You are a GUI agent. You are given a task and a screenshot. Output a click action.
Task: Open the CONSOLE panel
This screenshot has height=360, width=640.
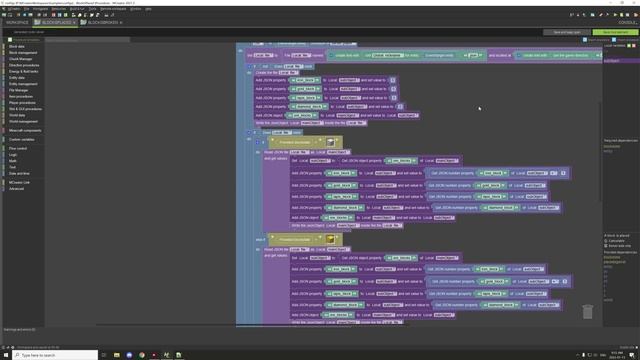click(627, 22)
